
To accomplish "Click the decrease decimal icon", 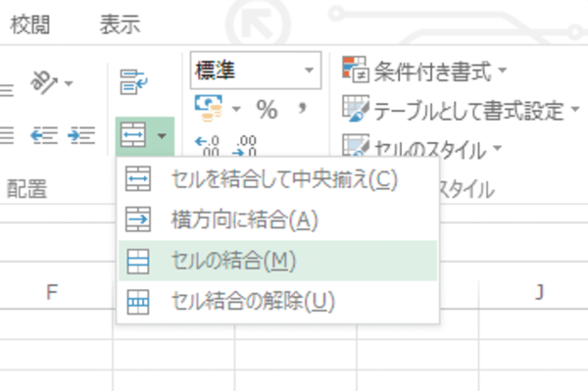I will point(245,146).
